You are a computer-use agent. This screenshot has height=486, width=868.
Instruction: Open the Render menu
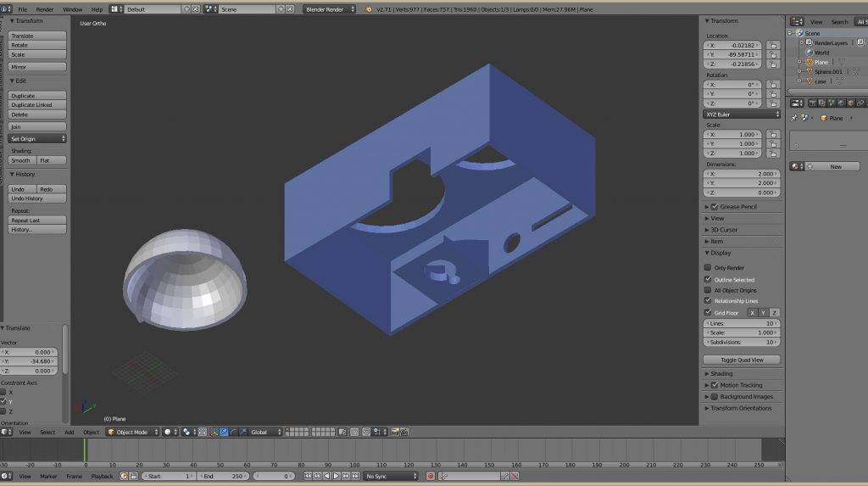click(x=45, y=9)
